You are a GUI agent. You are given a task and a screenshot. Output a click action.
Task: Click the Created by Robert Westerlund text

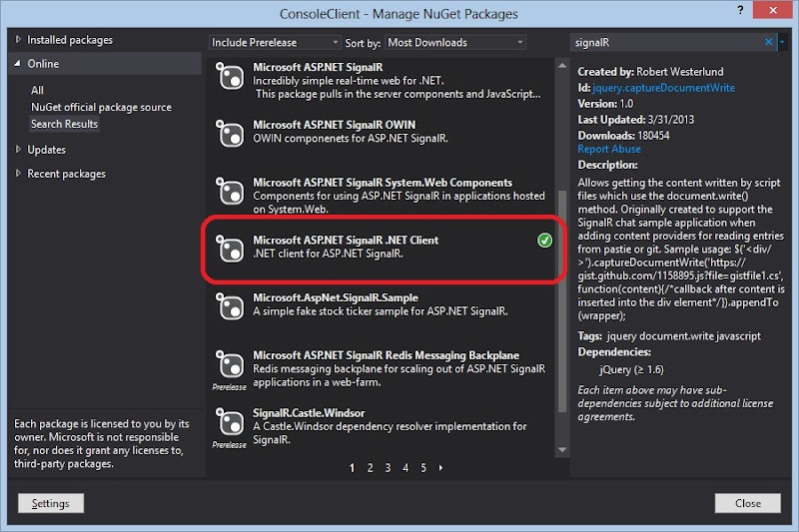(x=650, y=72)
